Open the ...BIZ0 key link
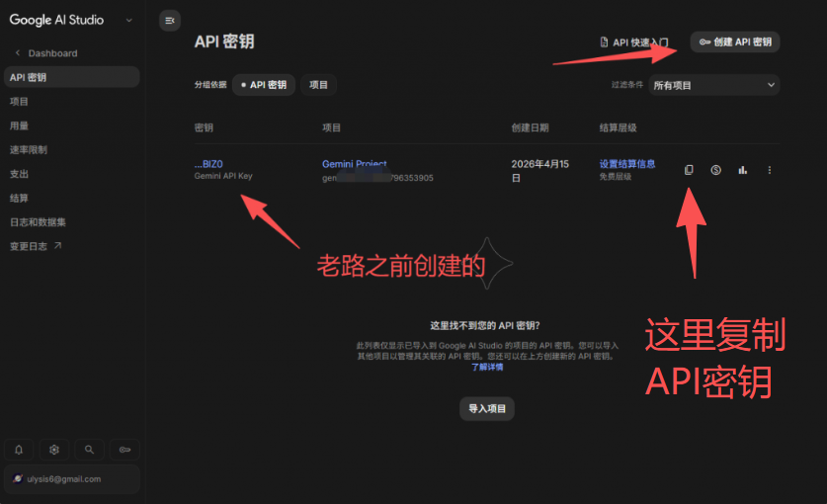The image size is (827, 504). (x=208, y=164)
